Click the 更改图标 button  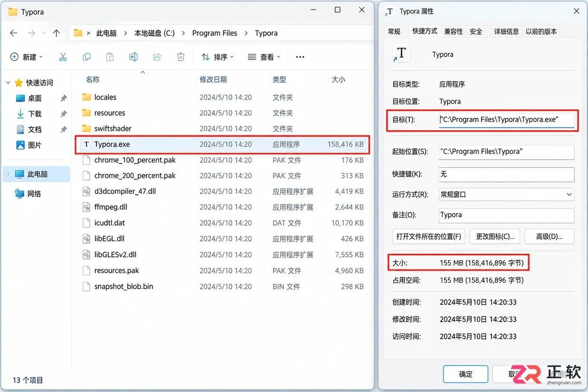pyautogui.click(x=495, y=236)
